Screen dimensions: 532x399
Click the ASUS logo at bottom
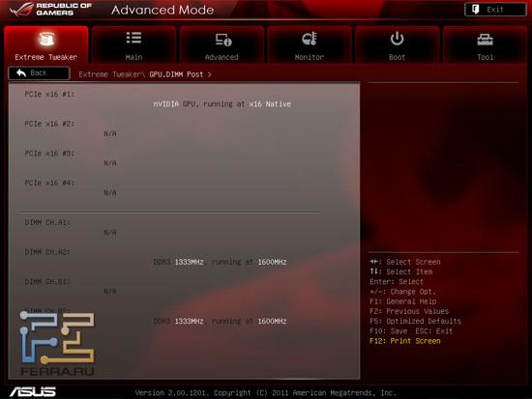point(33,392)
